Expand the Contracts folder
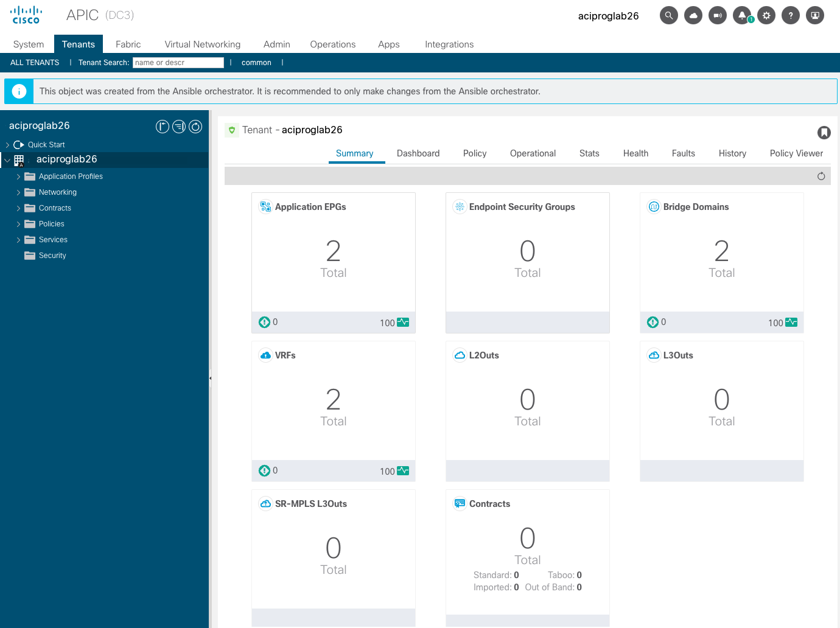Image resolution: width=840 pixels, height=628 pixels. [18, 209]
